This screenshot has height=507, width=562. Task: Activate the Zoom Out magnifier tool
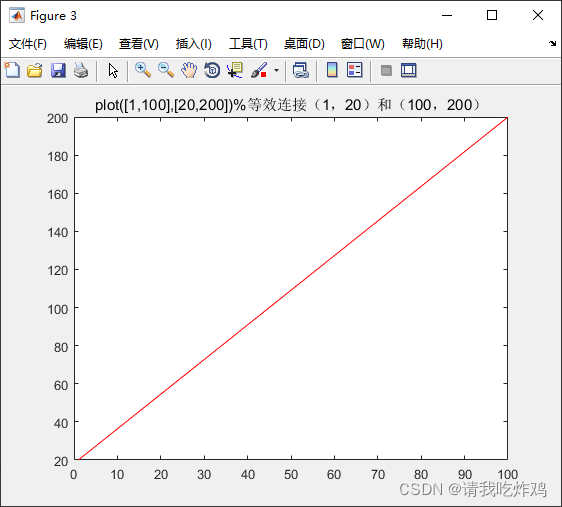[x=166, y=70]
